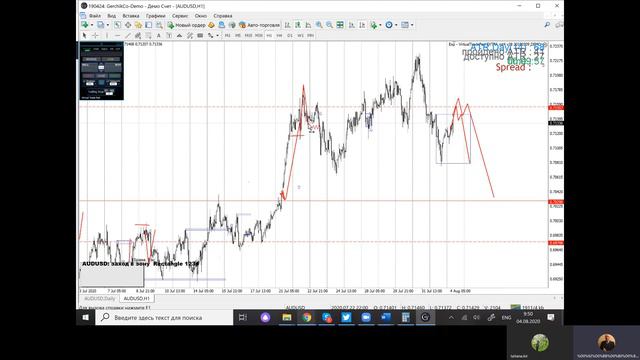This screenshot has height=360, width=640.
Task: Select the crosshair tool
Action: click(x=96, y=36)
